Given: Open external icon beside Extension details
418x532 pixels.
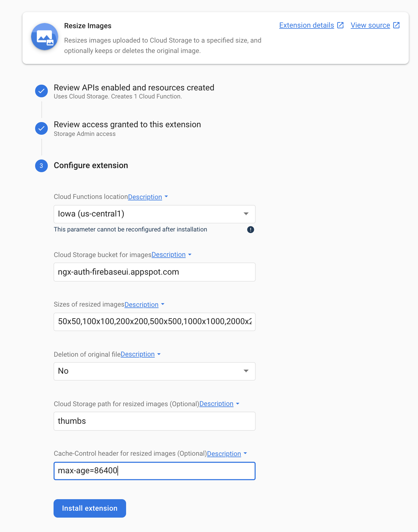Looking at the screenshot, I should 341,25.
